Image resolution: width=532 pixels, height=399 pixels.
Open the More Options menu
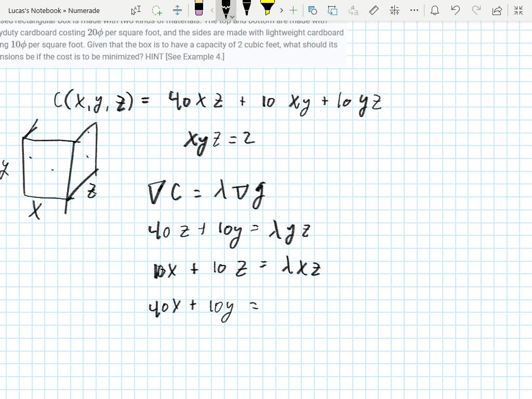click(413, 10)
